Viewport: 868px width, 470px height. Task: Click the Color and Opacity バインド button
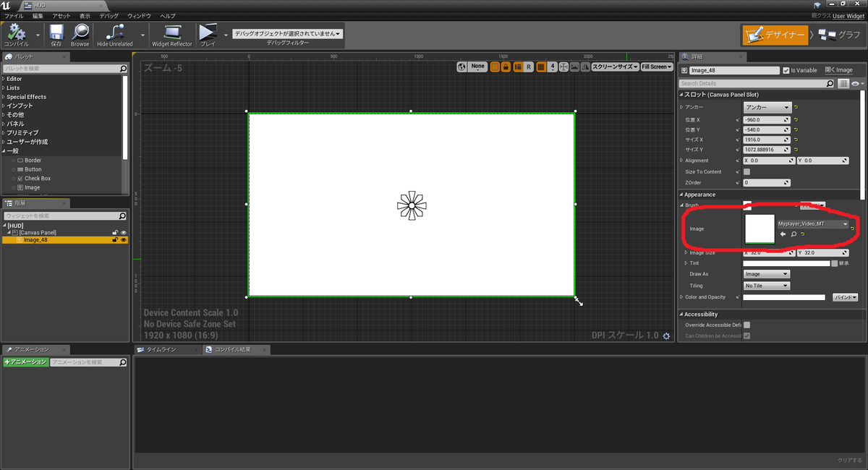[x=845, y=297]
